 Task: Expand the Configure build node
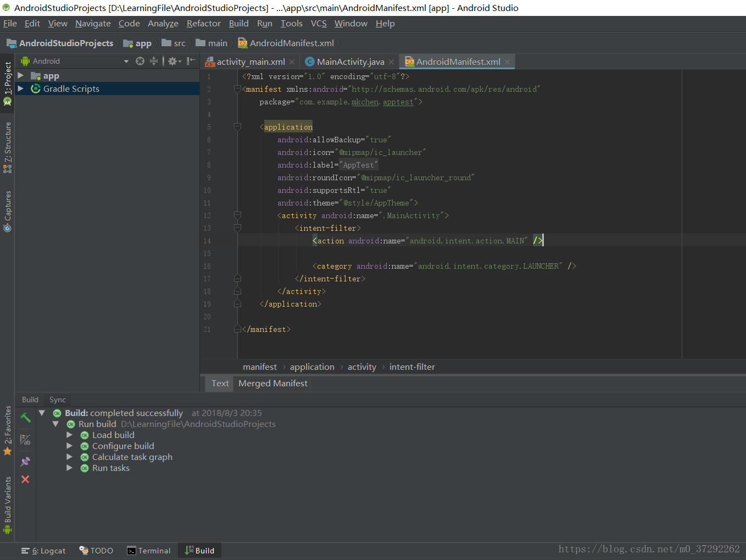tap(69, 446)
